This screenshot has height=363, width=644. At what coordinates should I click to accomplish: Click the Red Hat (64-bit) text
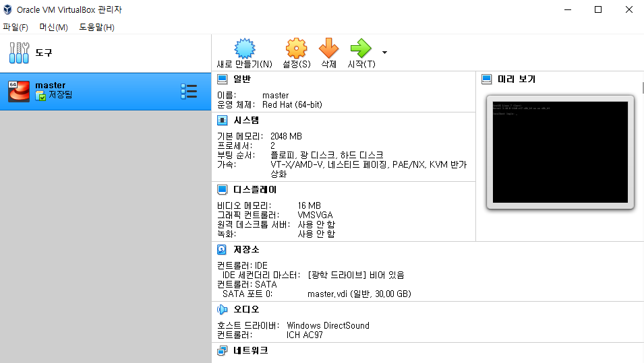click(x=292, y=104)
